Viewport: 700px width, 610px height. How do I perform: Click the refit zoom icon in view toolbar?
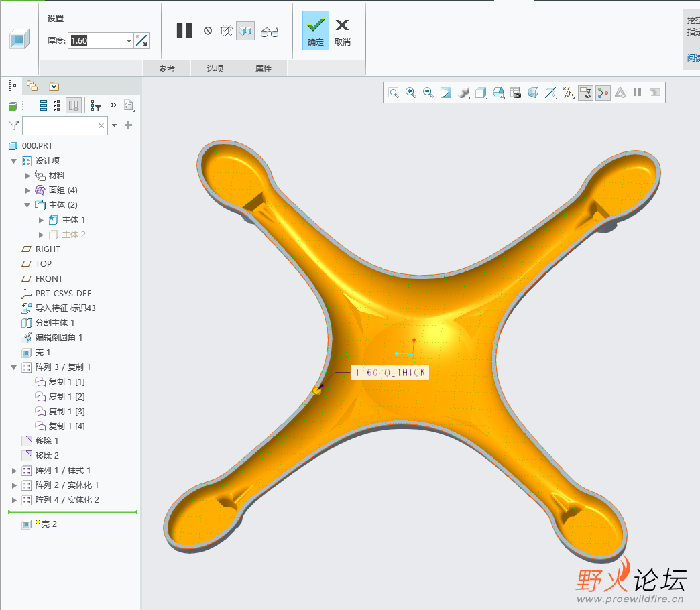[x=394, y=93]
